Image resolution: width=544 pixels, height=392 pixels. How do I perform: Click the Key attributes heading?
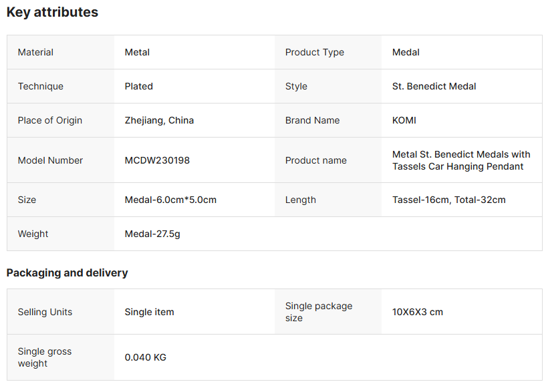tap(52, 13)
